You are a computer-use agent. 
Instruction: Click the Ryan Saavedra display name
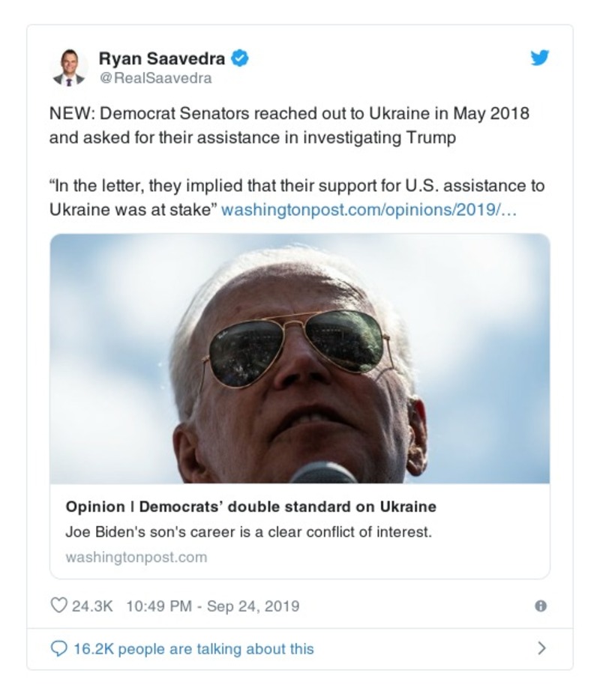coord(161,58)
